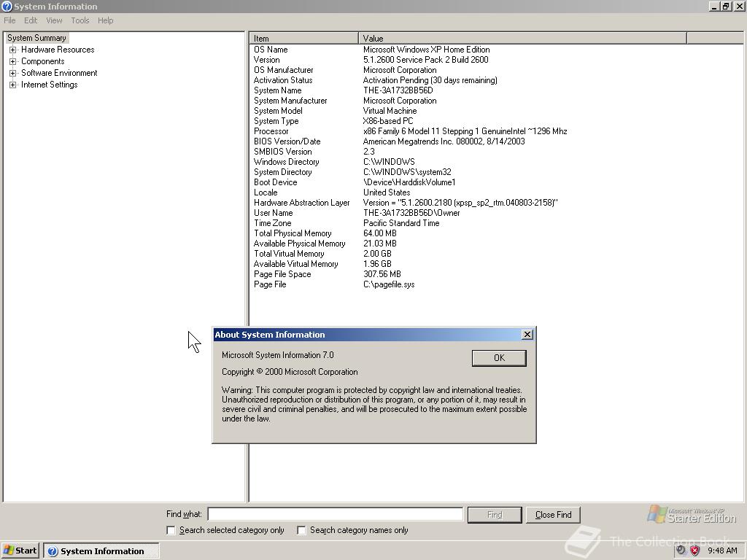
Task: Select the Internet Settings tree item
Action: (49, 85)
